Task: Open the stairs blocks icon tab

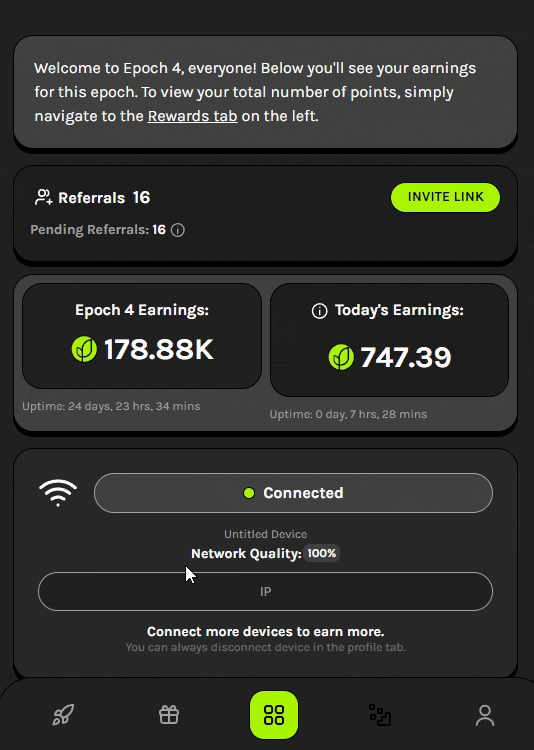Action: pyautogui.click(x=380, y=715)
